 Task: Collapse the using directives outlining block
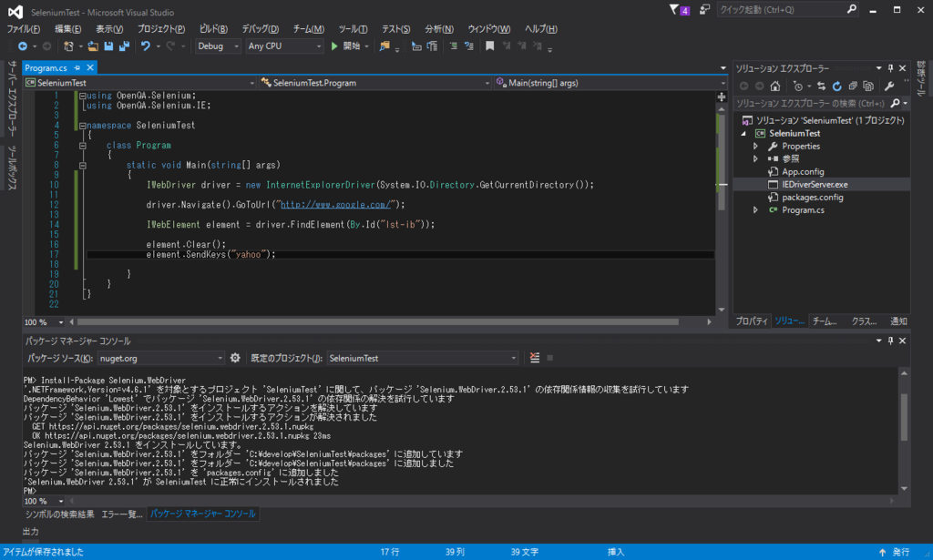pos(83,96)
